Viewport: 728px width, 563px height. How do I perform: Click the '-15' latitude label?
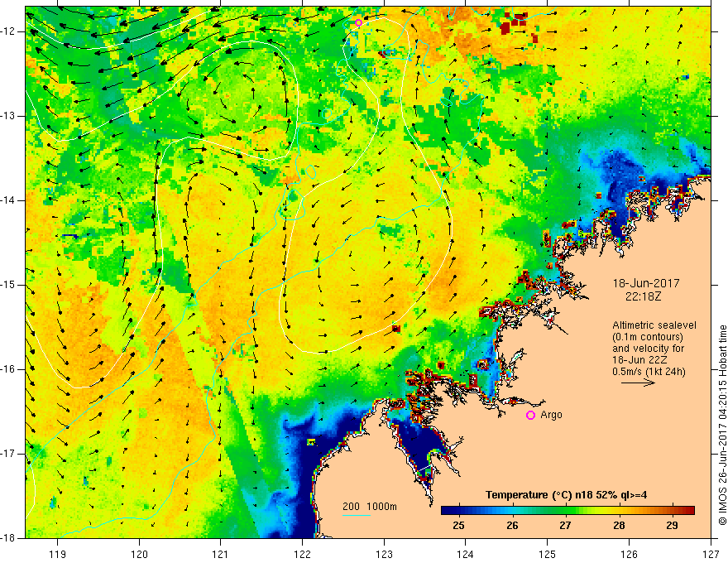(10, 285)
